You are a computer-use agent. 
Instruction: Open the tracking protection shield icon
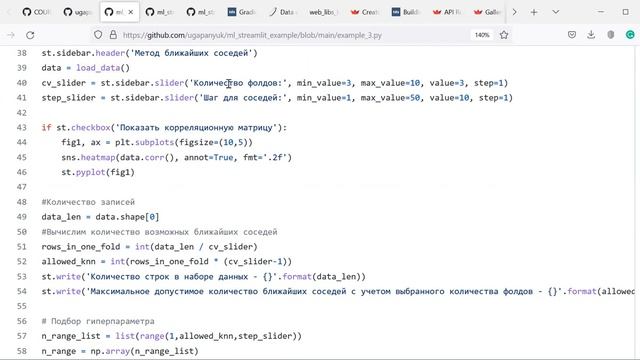pos(98,35)
